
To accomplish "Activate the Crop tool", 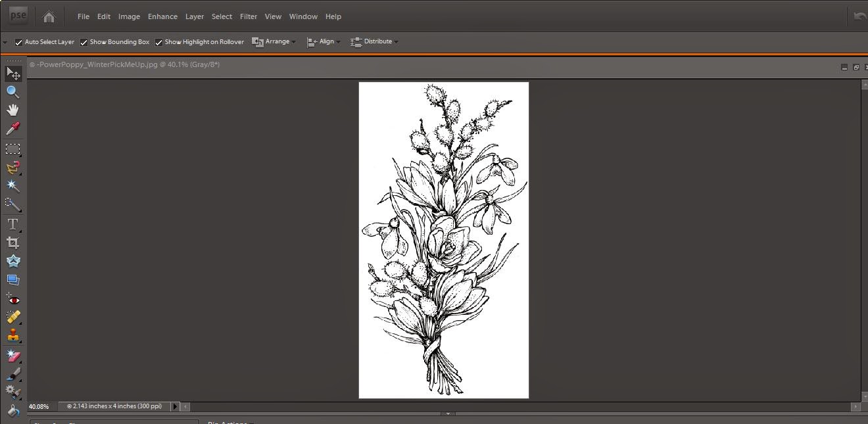I will click(x=12, y=243).
